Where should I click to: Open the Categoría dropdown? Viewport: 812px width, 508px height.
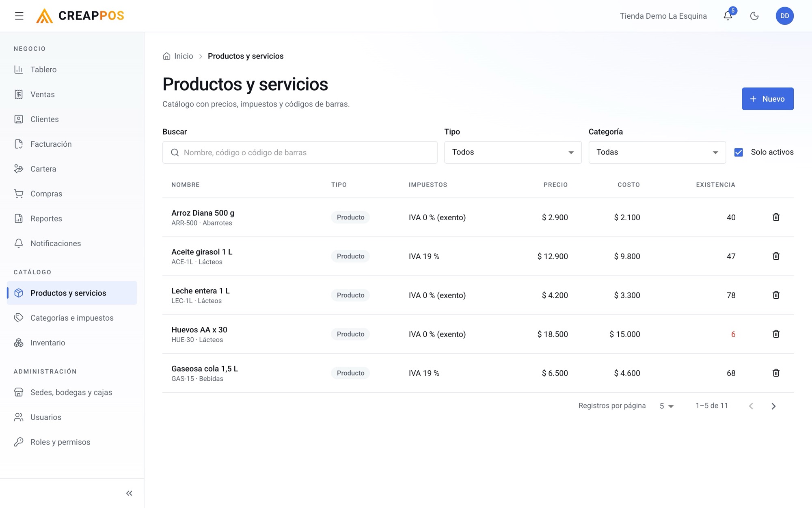(657, 152)
